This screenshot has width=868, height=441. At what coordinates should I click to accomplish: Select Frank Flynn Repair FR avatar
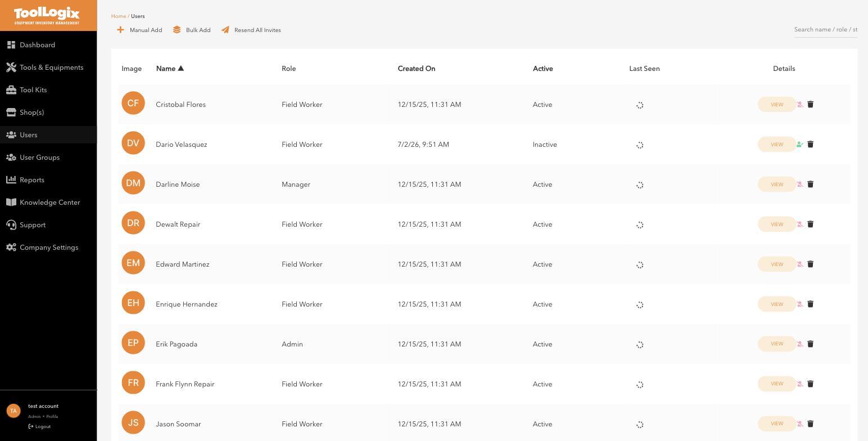tap(133, 382)
